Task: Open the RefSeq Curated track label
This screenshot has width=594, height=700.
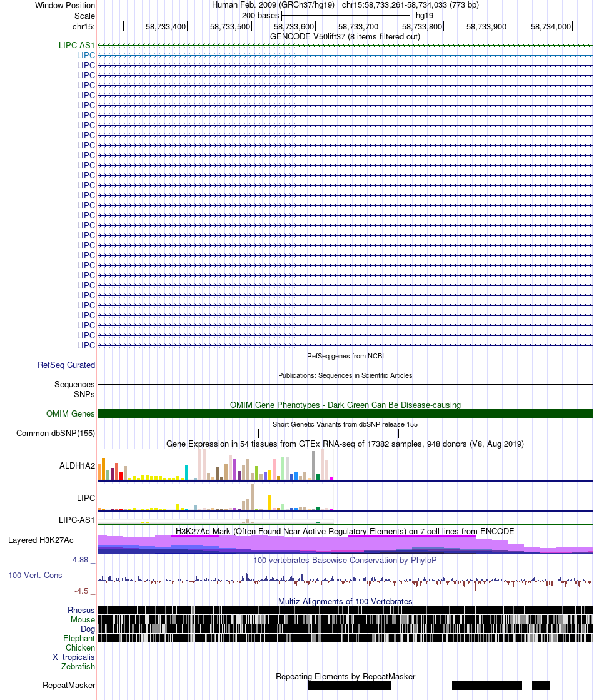Action: pyautogui.click(x=66, y=365)
